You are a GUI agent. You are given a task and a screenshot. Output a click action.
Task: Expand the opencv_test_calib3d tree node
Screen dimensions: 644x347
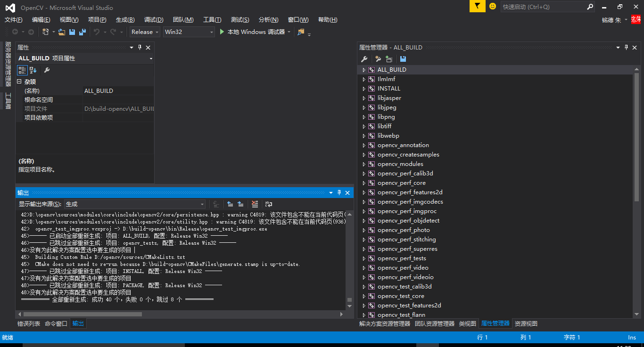(364, 287)
